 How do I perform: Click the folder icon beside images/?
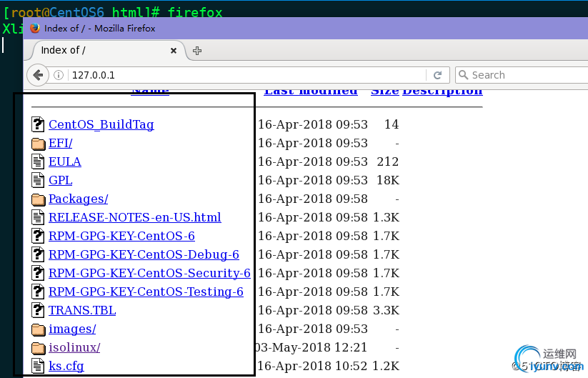pos(39,329)
